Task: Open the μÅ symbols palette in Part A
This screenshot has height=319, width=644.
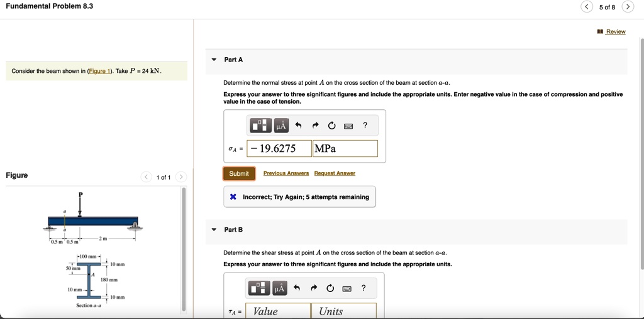Action: pyautogui.click(x=280, y=126)
